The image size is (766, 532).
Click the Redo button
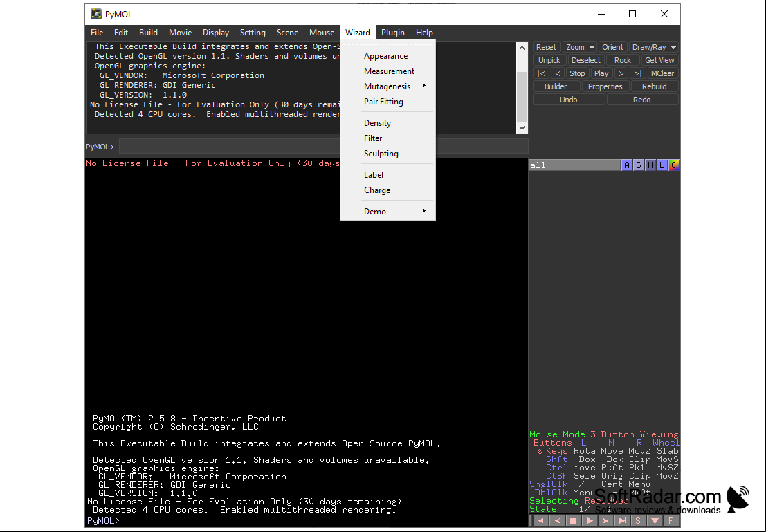pyautogui.click(x=642, y=100)
